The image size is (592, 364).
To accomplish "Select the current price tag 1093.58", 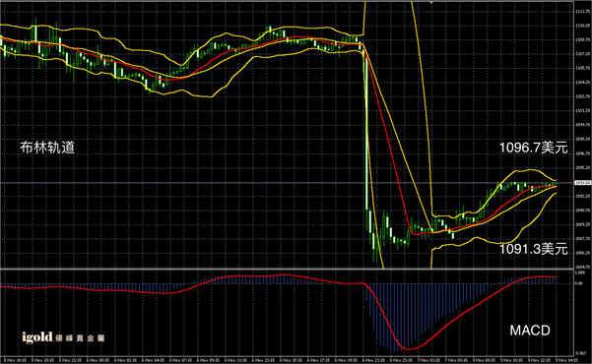I will tap(582, 183).
